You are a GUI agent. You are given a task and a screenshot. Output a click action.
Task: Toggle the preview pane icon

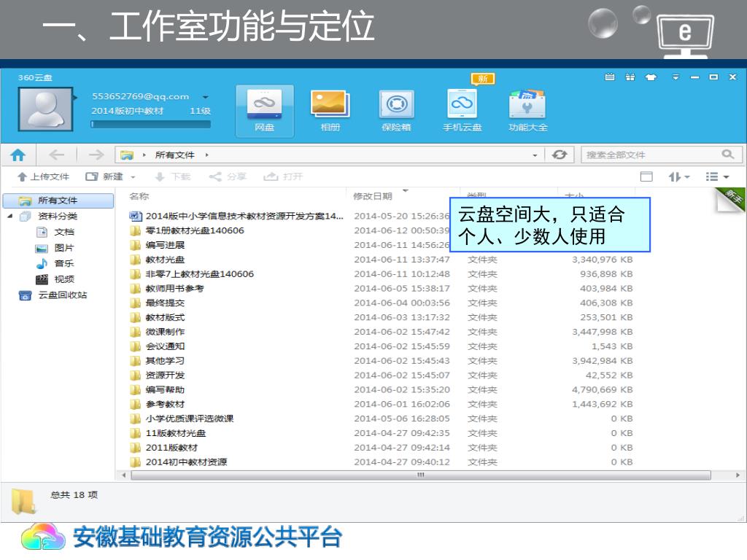pos(646,176)
